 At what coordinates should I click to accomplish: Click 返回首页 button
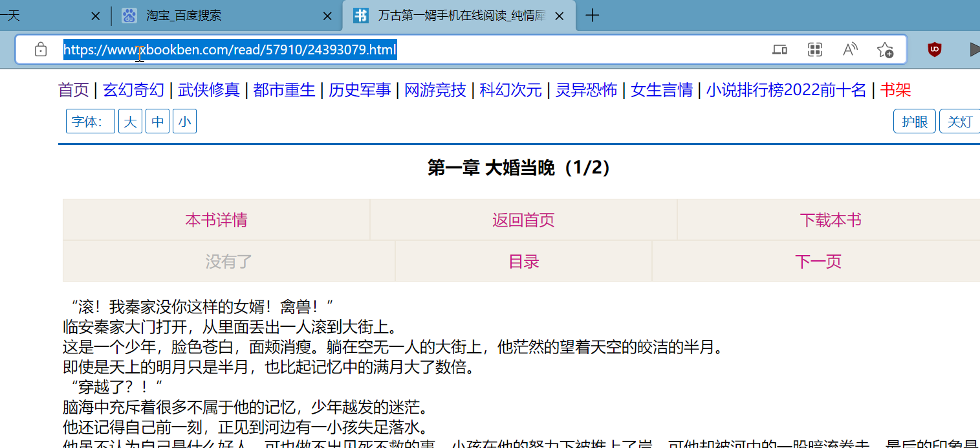tap(523, 220)
